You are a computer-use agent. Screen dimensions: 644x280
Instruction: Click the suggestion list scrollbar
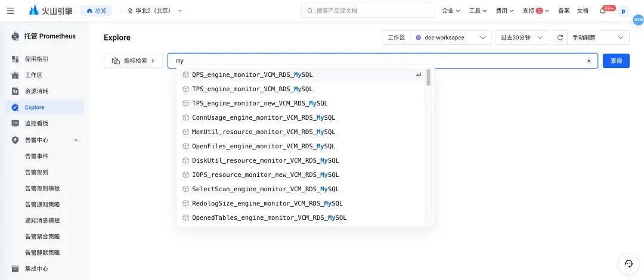coord(428,77)
